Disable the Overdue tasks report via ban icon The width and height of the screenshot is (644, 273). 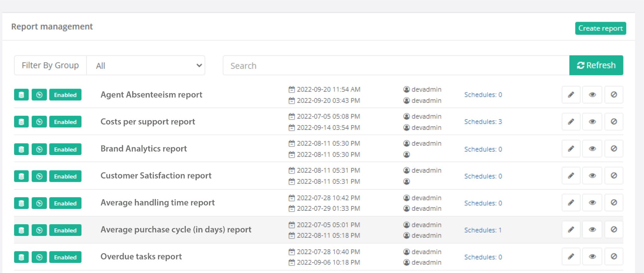point(614,257)
